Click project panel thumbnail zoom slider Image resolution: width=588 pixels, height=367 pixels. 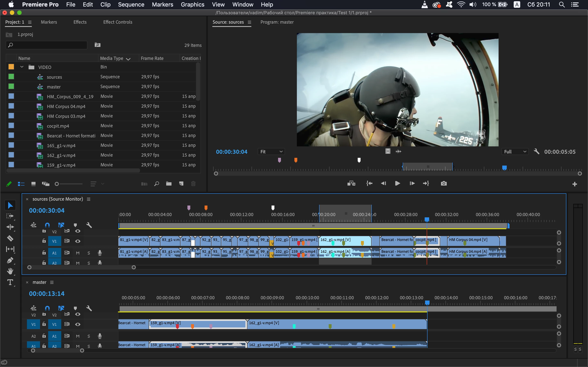click(x=57, y=184)
